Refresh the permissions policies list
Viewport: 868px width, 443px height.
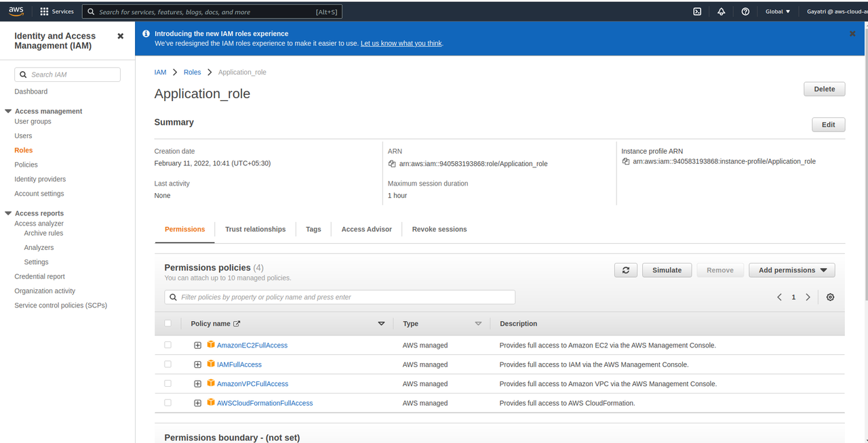[x=625, y=270]
